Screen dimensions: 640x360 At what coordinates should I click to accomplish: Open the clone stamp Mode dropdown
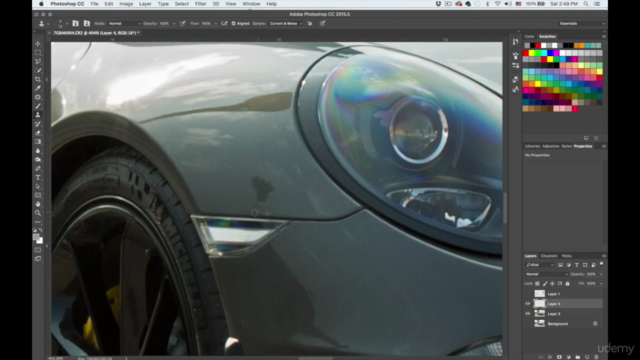tap(125, 24)
